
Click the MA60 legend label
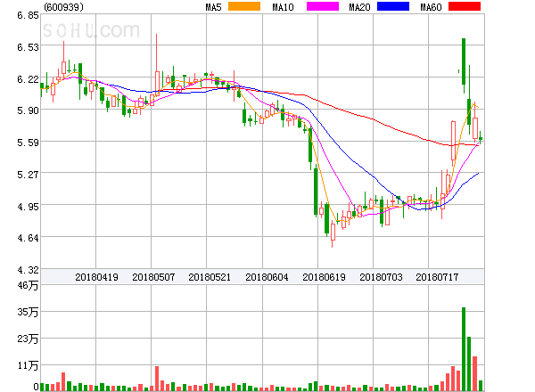point(431,7)
